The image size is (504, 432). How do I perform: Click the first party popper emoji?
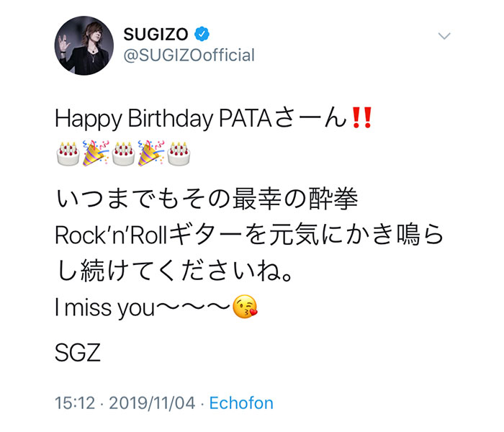point(96,153)
